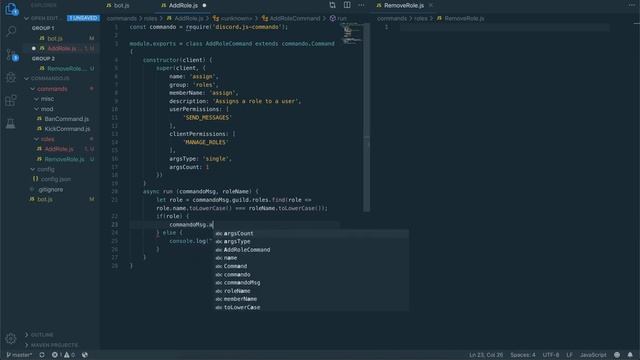
Task: Collapse the misc folder
Action: point(36,99)
